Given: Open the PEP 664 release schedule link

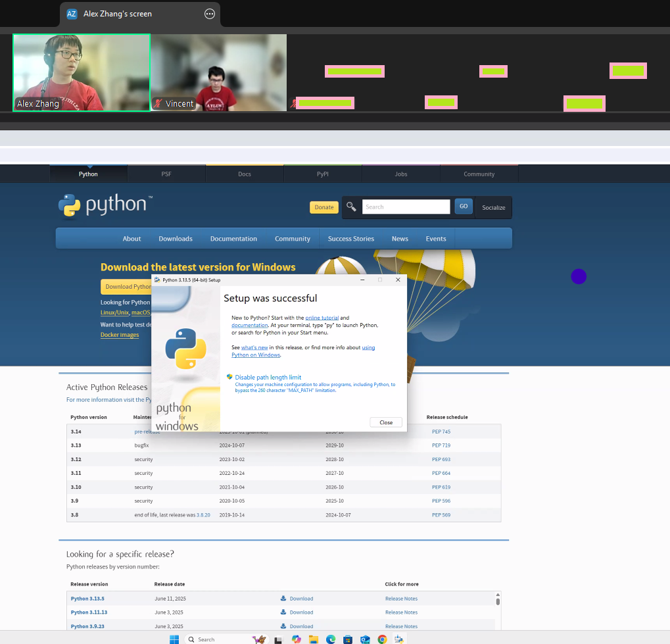Looking at the screenshot, I should 441,473.
